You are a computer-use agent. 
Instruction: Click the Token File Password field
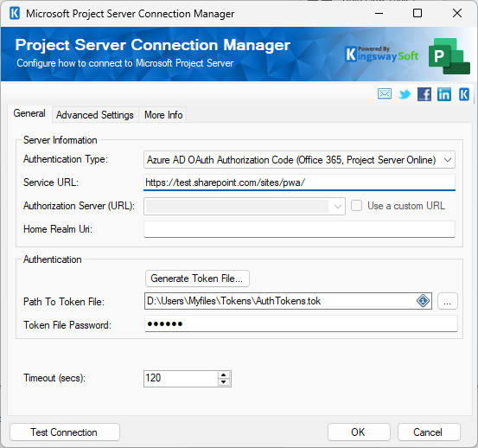click(301, 323)
